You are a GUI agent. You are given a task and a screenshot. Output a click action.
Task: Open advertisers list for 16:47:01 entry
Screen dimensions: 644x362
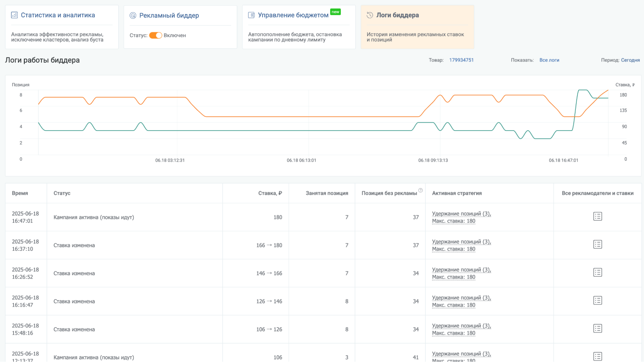click(598, 216)
